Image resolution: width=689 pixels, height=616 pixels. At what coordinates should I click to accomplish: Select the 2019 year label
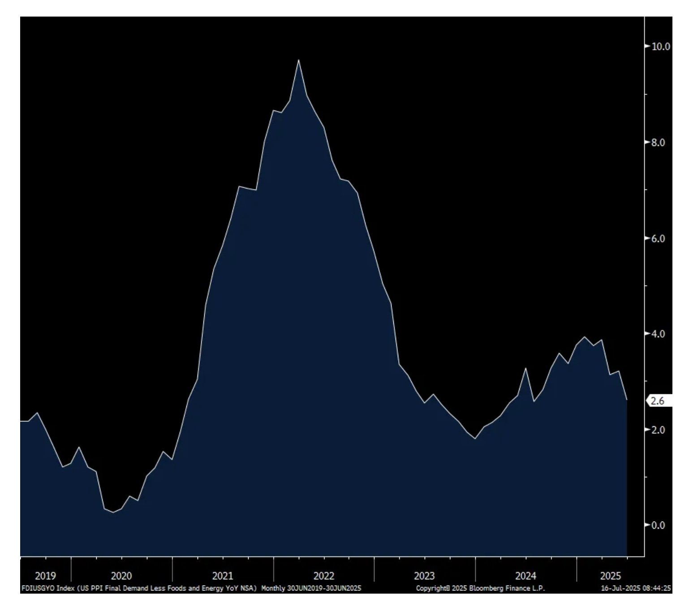click(45, 576)
